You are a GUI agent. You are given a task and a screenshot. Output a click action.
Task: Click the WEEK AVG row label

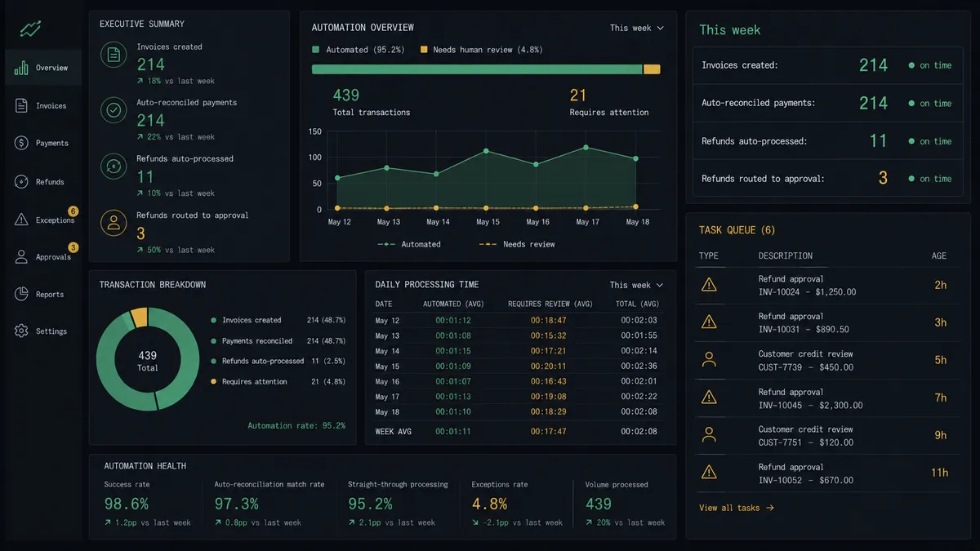tap(394, 431)
